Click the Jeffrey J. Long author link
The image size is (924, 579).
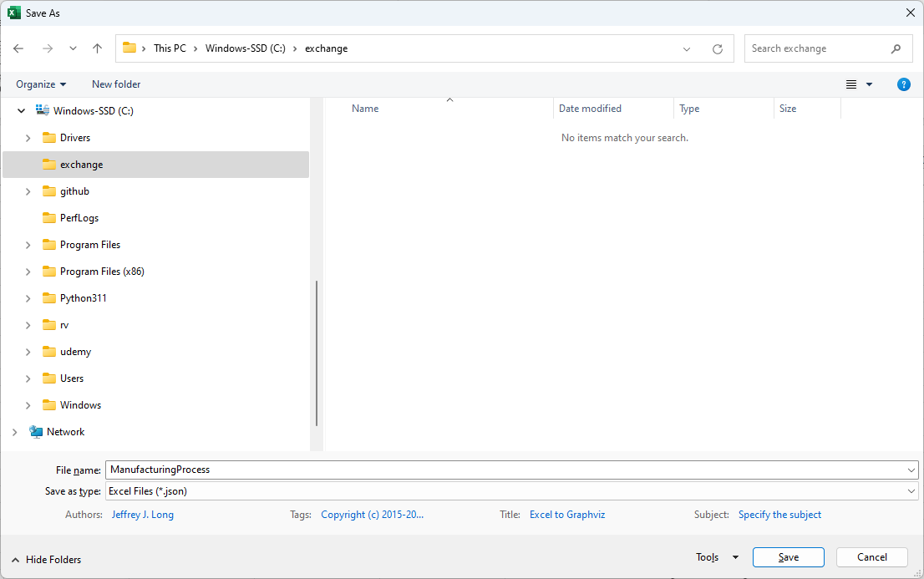coord(143,515)
